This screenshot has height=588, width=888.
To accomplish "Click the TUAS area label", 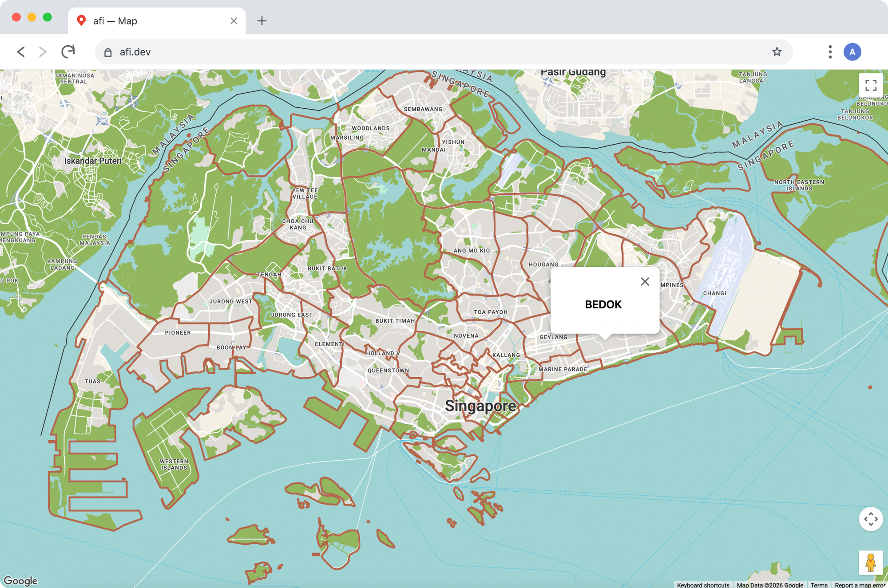I will 92,381.
